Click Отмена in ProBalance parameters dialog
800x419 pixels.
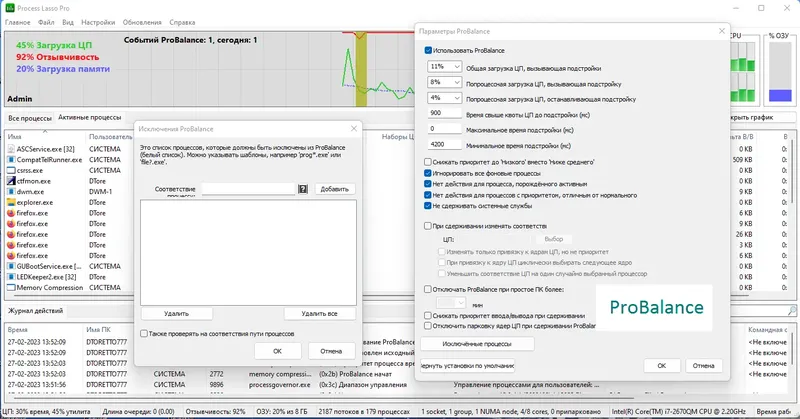[704, 365]
